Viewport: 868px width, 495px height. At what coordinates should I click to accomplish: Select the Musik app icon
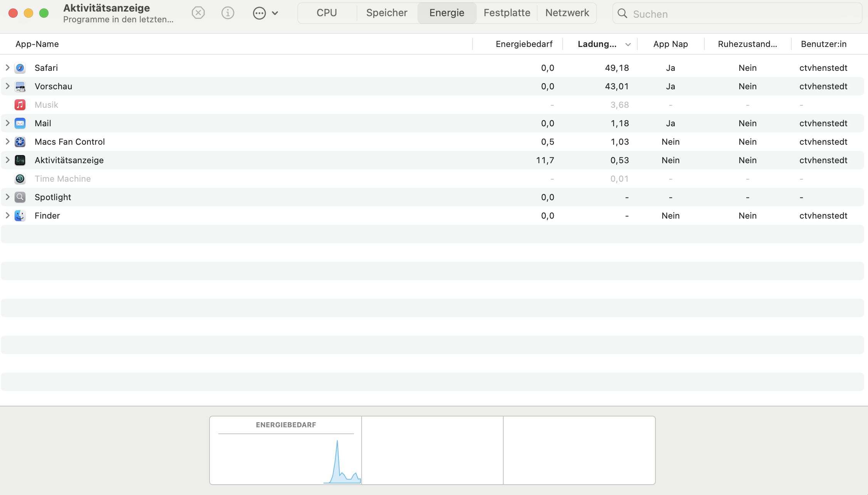tap(20, 105)
